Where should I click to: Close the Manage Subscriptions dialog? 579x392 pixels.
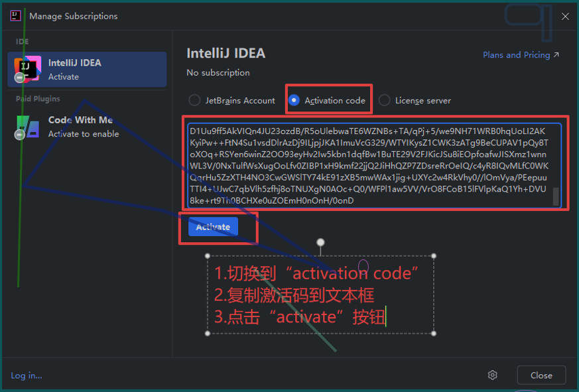click(565, 17)
